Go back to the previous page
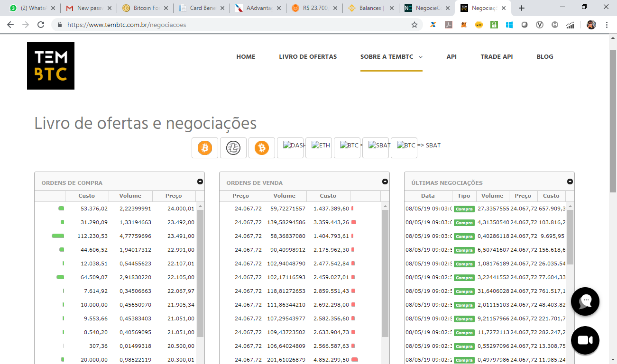Viewport: 617px width, 364px height. click(x=10, y=25)
